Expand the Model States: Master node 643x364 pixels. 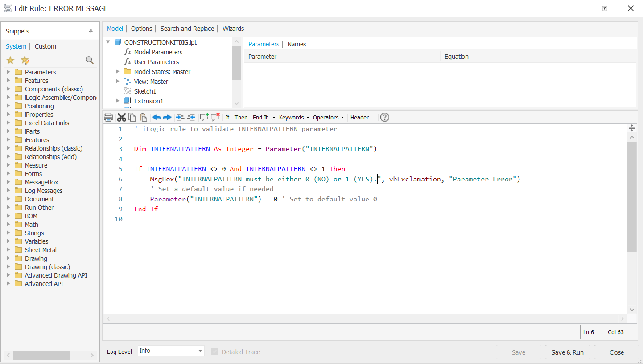click(x=118, y=71)
